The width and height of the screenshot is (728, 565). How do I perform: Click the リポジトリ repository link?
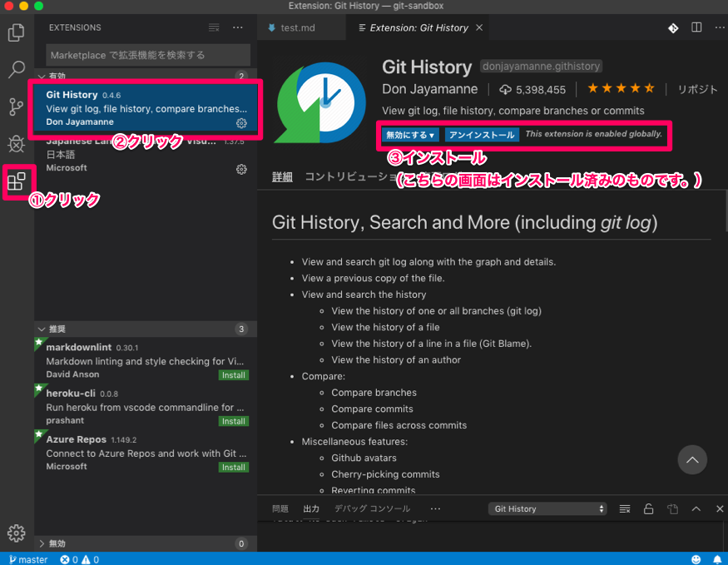tap(697, 89)
